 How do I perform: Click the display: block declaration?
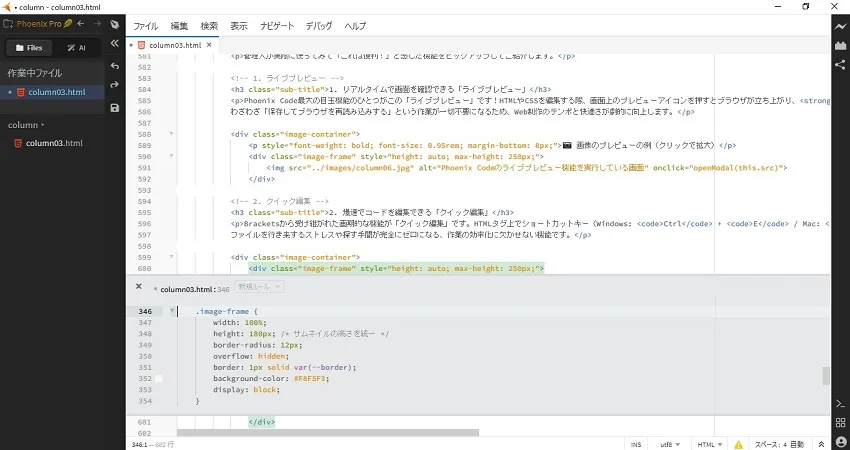click(247, 390)
